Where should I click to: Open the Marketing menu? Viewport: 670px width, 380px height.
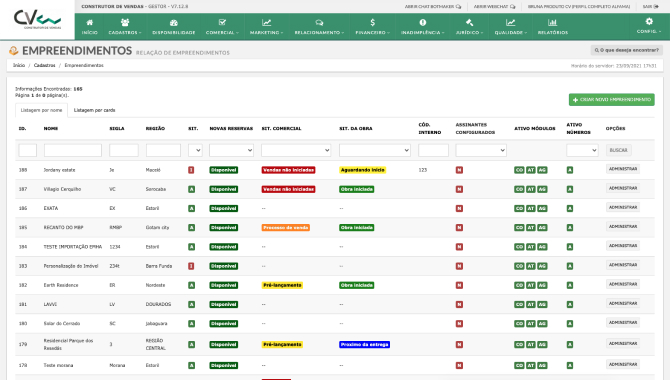pos(266,27)
